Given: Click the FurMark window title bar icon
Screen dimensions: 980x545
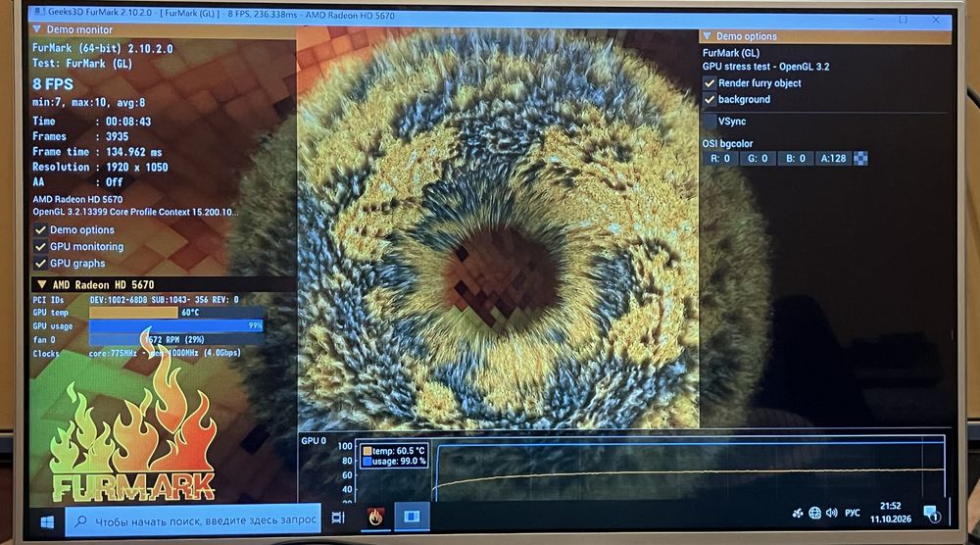Looking at the screenshot, I should pos(39,11).
